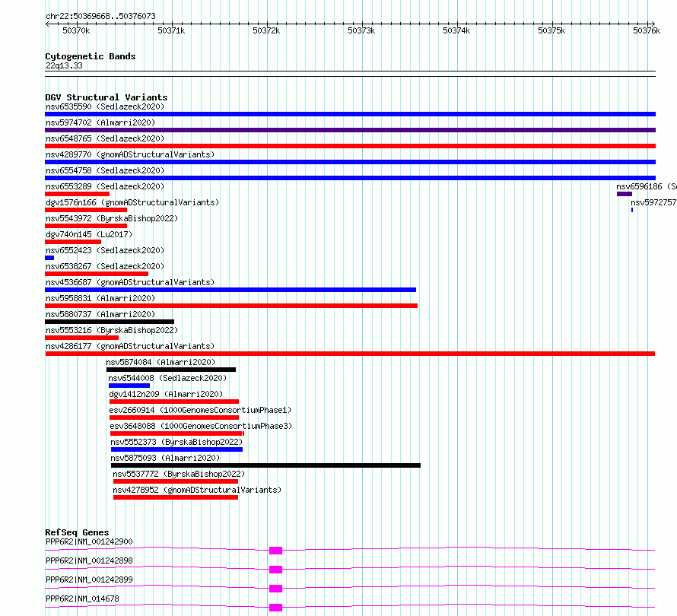Image resolution: width=677 pixels, height=616 pixels.
Task: Click the blue bar of nsv4536687
Action: click(230, 290)
